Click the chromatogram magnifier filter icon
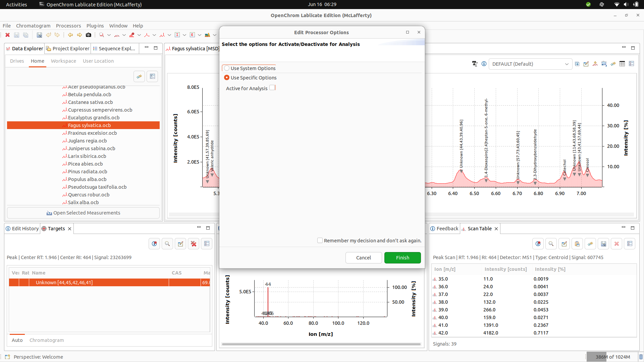 (x=102, y=35)
